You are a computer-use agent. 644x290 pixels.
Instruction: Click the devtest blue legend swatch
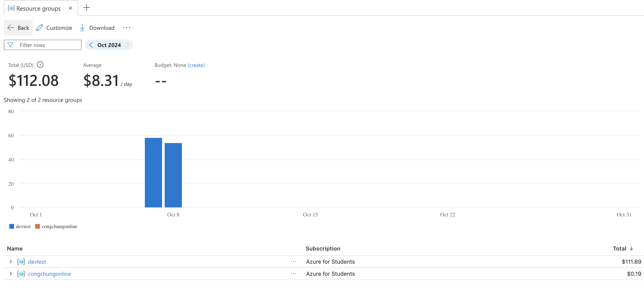[x=11, y=226]
